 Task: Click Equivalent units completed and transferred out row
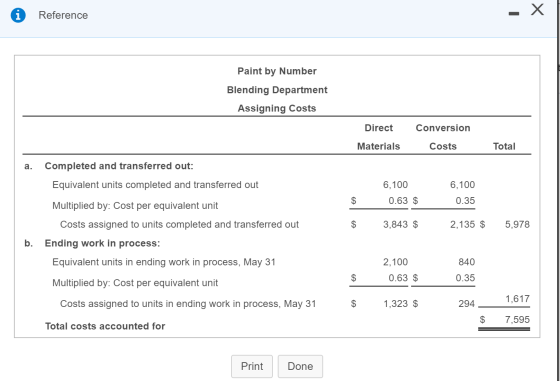[x=155, y=185]
